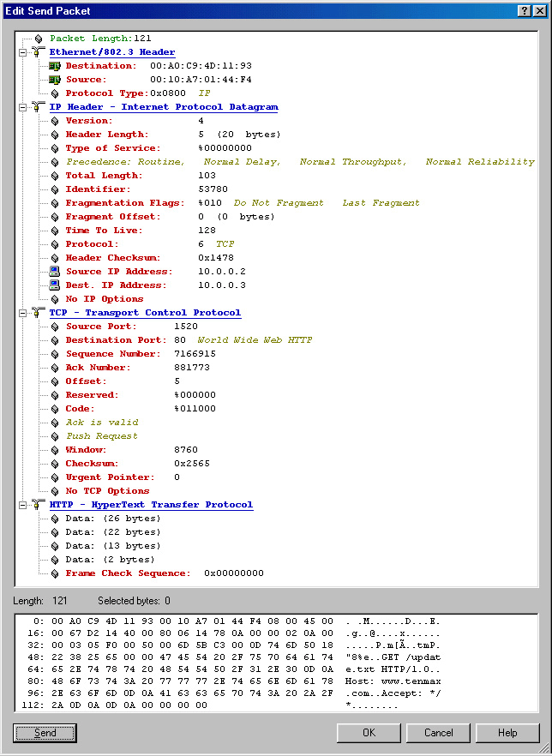Collapse the TCP Transport Control Protocol node
Screen dimensions: 552x756
[22, 313]
